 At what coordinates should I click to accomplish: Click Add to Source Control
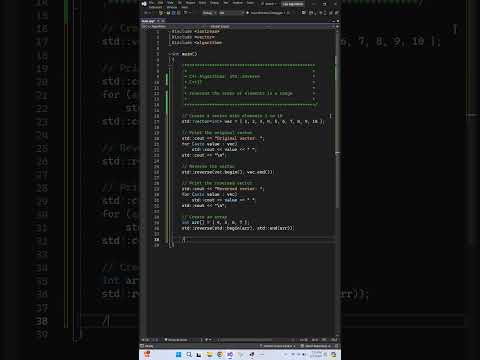[278, 346]
